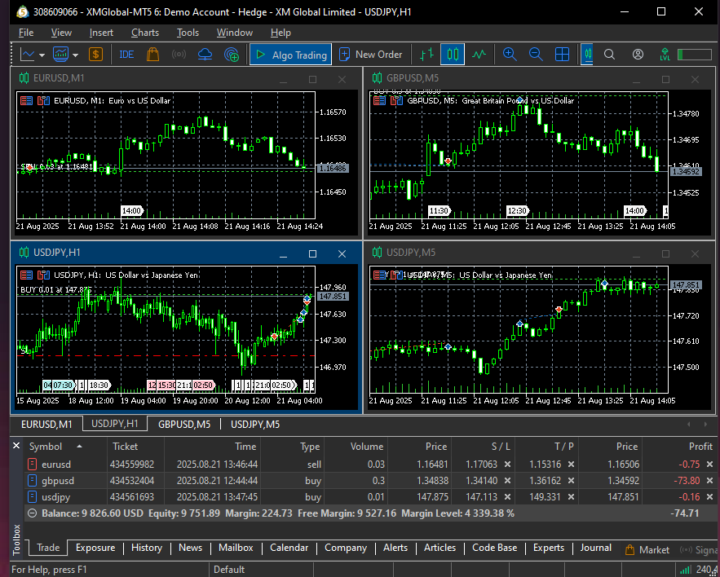Expand indicators dropdown arrow
Viewport: 720px width, 577px height.
pyautogui.click(x=75, y=56)
